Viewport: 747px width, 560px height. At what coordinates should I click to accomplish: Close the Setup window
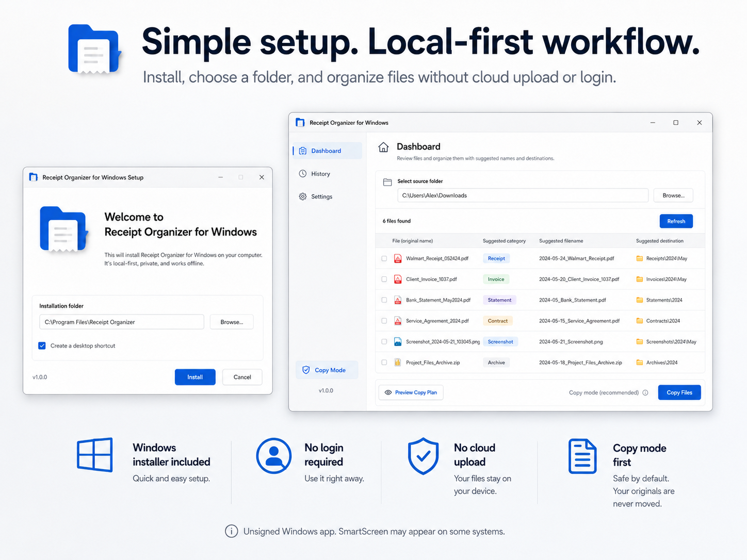coord(262,177)
